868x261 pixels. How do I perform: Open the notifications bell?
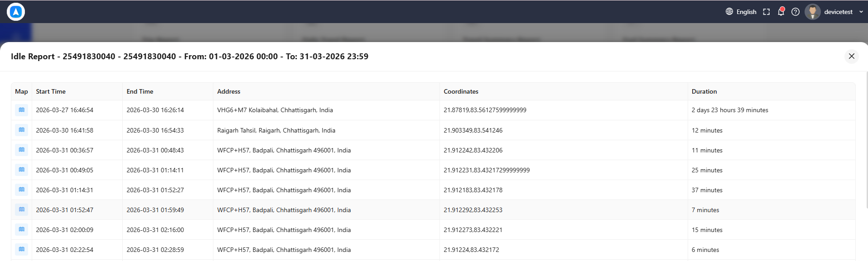pyautogui.click(x=781, y=12)
